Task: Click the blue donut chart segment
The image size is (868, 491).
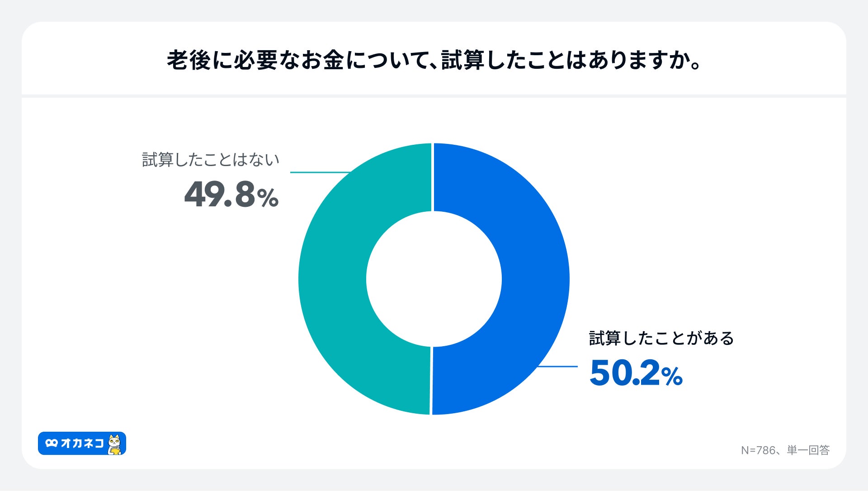Action: click(x=536, y=278)
